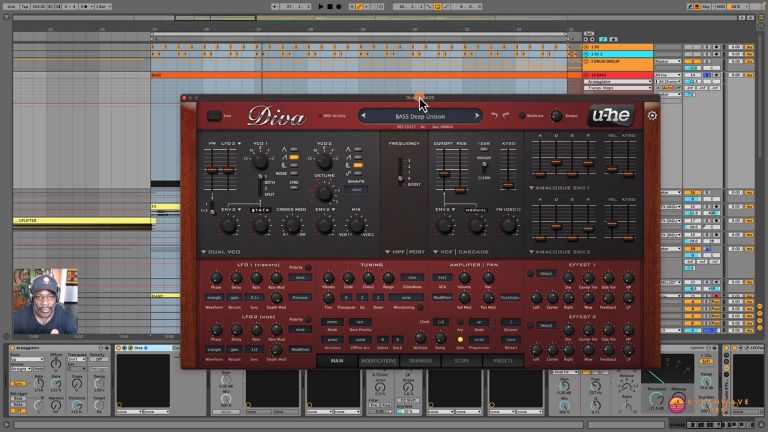Select the sawtooth waveform for VCO 1
768x432 pixels.
point(294,157)
